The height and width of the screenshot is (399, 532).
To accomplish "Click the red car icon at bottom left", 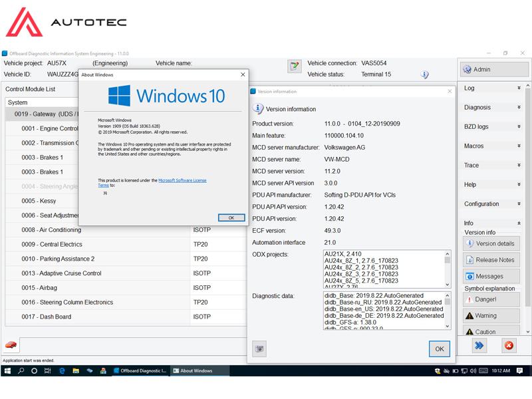I will 11,345.
